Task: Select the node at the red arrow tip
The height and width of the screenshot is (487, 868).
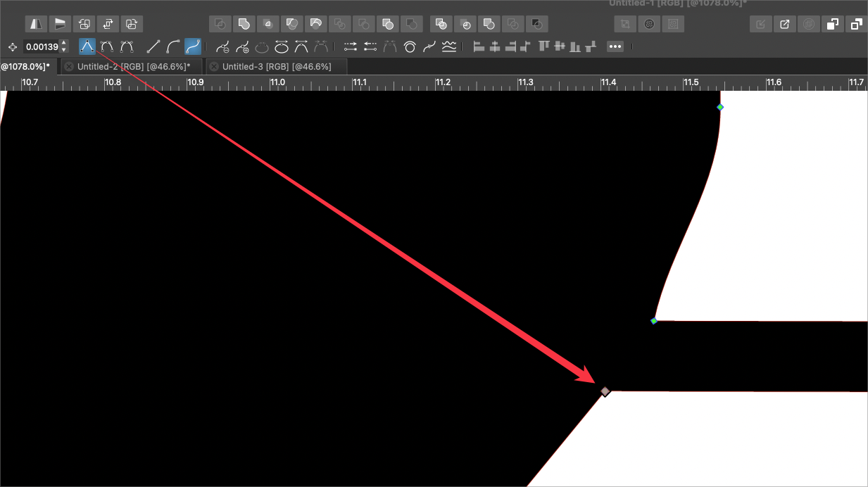Action: (x=605, y=391)
